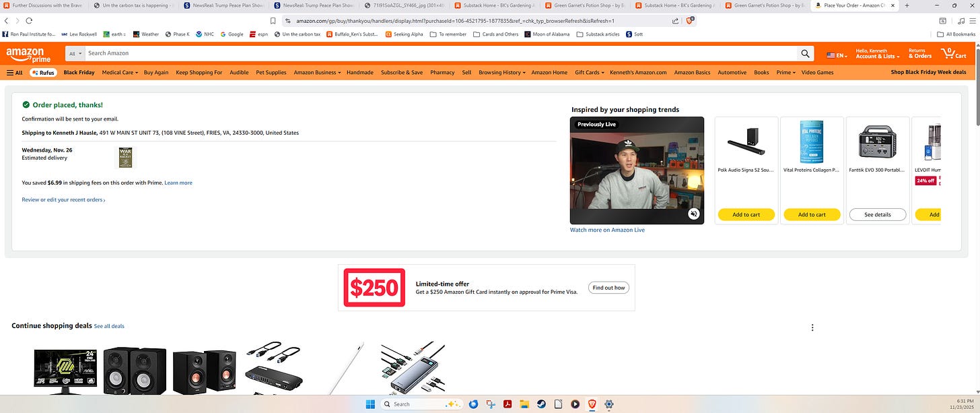
Task: Unmute the Amazon Live video
Action: [694, 214]
